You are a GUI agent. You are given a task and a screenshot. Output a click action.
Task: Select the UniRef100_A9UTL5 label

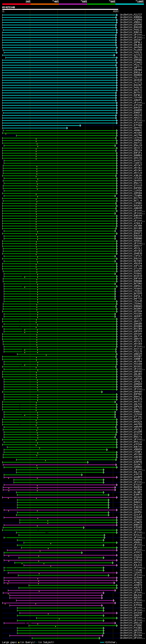(x=131, y=588)
